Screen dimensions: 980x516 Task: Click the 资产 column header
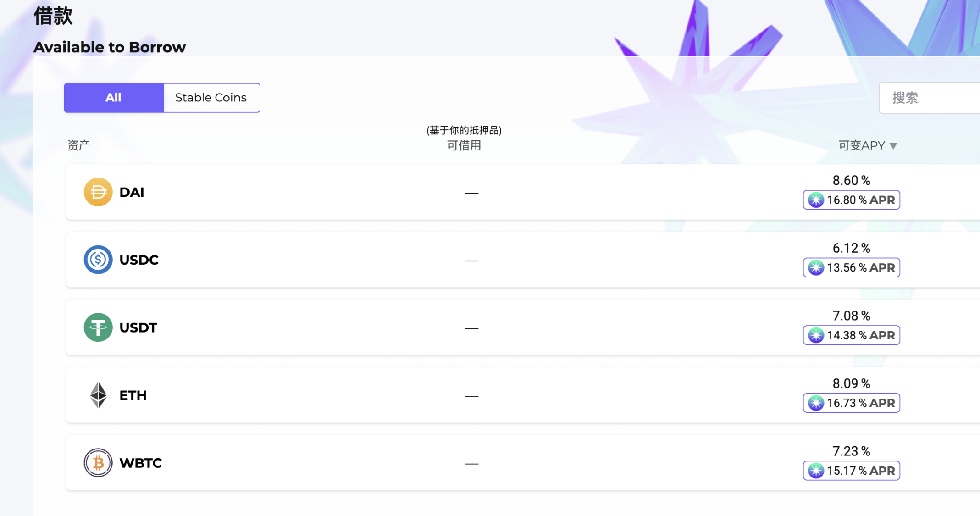click(78, 145)
